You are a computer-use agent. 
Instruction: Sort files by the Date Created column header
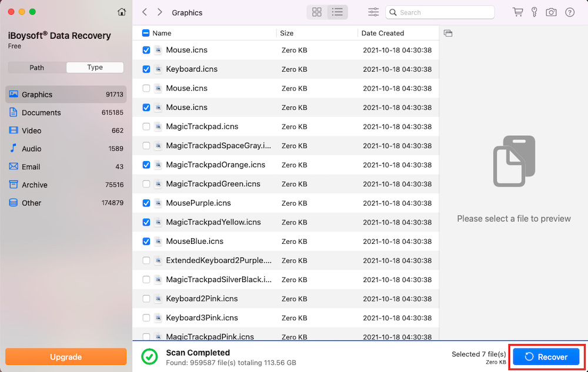(x=383, y=33)
